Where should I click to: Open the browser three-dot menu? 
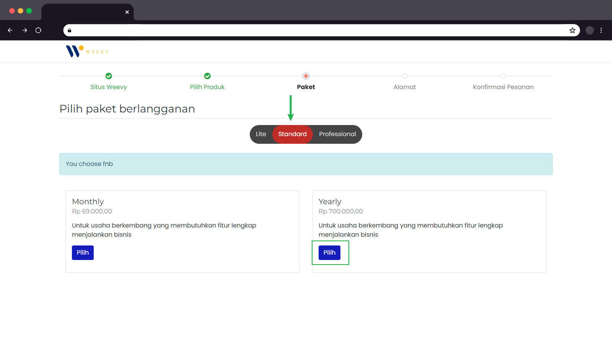601,30
